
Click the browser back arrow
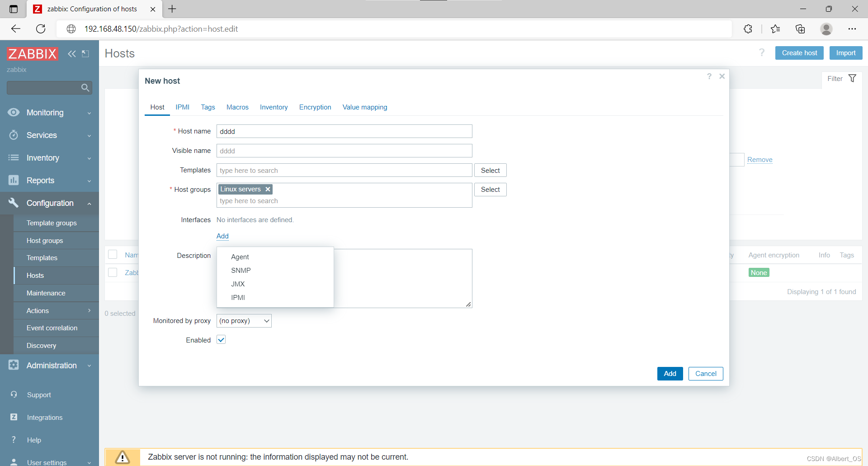coord(16,29)
